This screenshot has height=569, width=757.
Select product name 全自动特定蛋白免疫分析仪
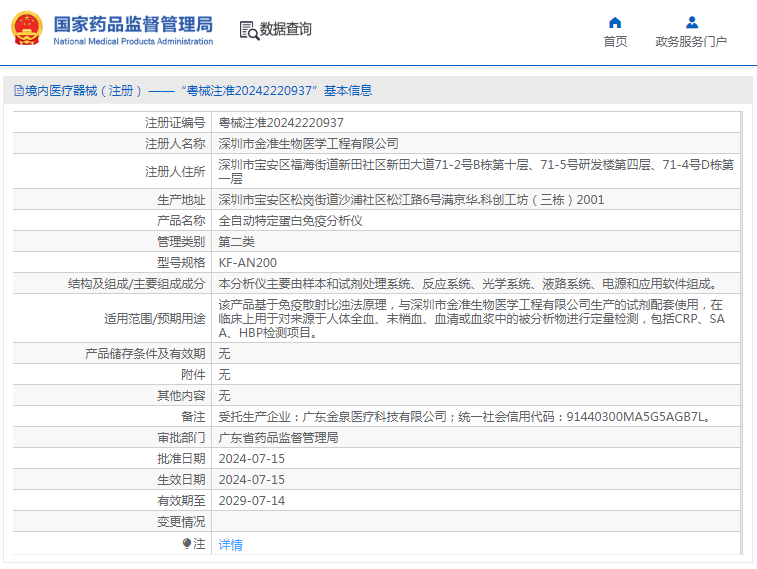click(x=290, y=221)
